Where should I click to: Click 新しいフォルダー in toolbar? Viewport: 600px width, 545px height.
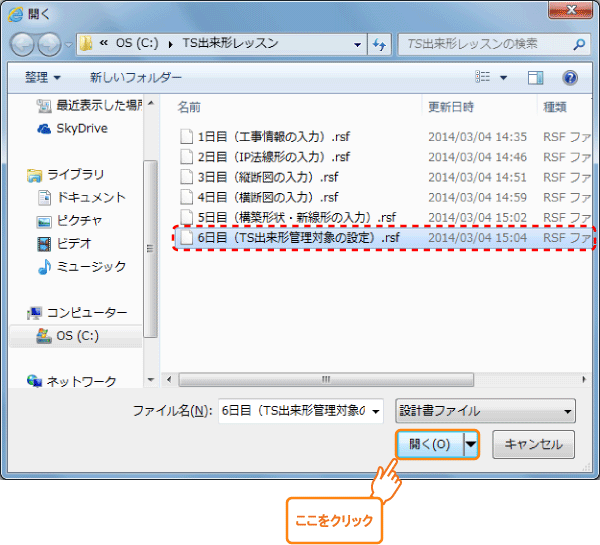tap(136, 77)
